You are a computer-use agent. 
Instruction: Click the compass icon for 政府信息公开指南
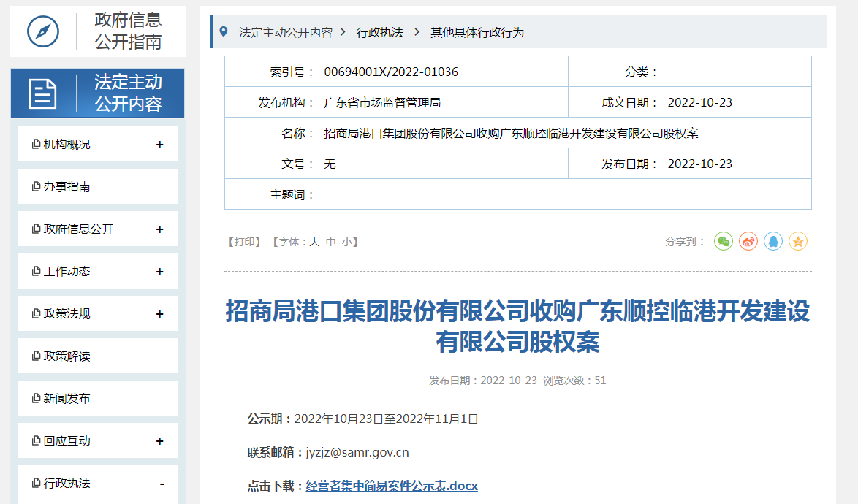click(42, 31)
